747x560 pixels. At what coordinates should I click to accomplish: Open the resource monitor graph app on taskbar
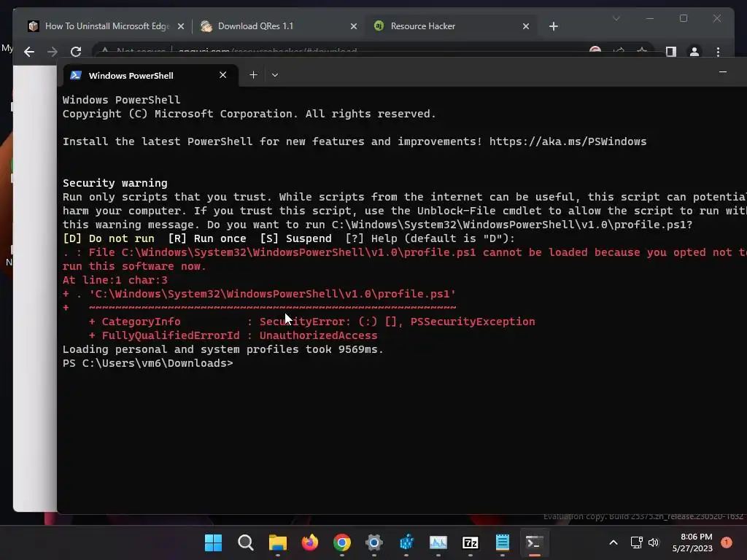click(x=438, y=542)
